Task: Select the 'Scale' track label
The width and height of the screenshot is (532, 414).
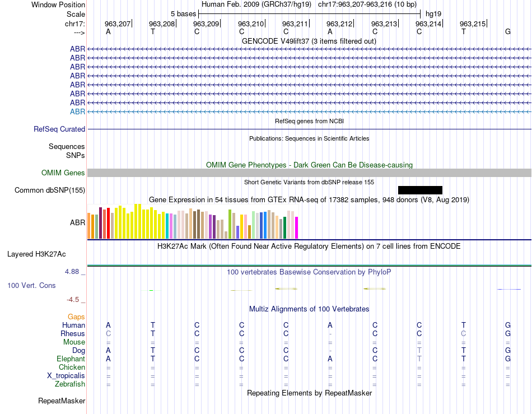Action: pyautogui.click(x=76, y=14)
